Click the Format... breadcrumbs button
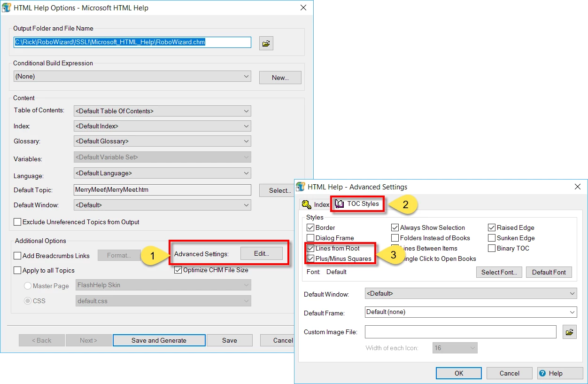The height and width of the screenshot is (384, 588). [119, 255]
